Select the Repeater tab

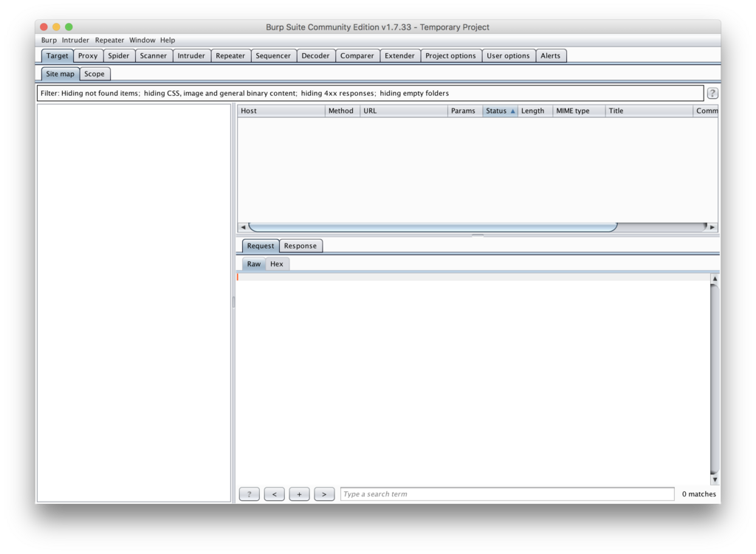(230, 56)
